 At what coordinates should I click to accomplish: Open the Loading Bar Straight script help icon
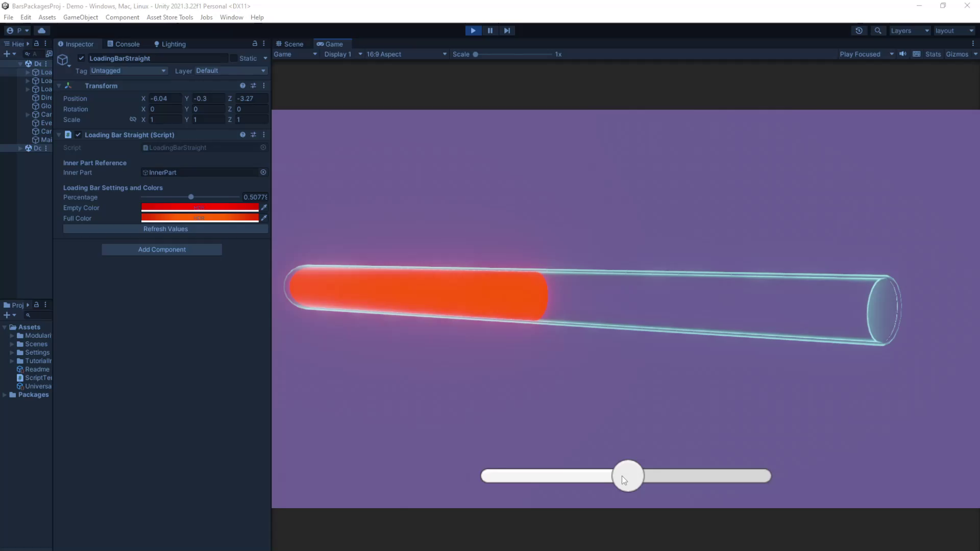coord(242,135)
